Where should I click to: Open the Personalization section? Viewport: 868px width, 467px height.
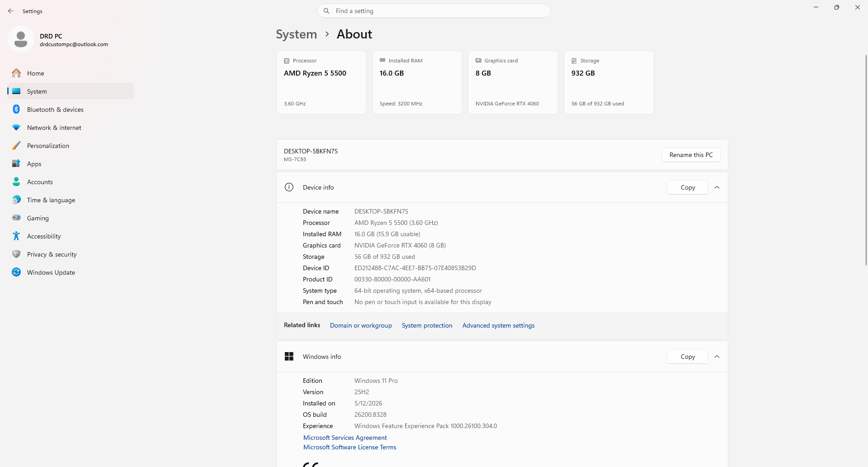[x=71, y=145]
